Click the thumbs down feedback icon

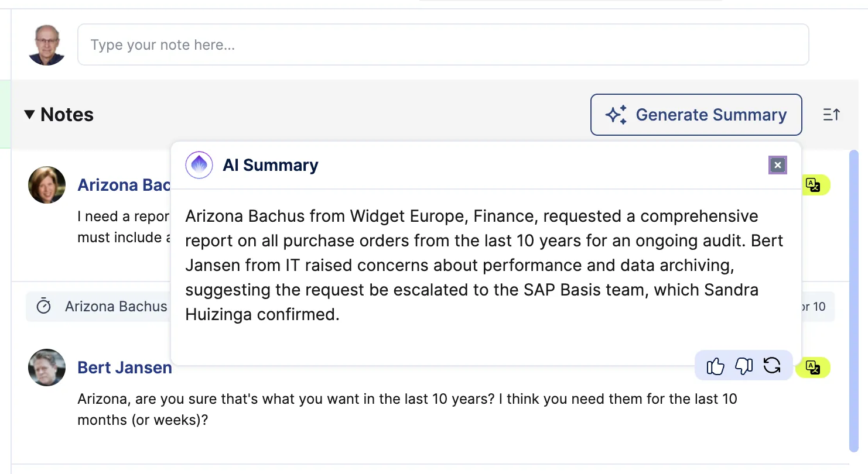point(744,366)
